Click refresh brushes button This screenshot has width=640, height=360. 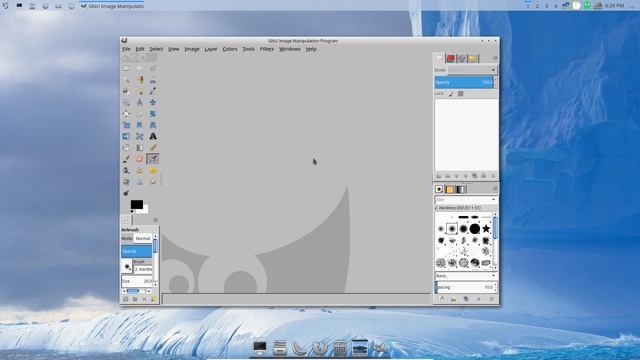[492, 299]
